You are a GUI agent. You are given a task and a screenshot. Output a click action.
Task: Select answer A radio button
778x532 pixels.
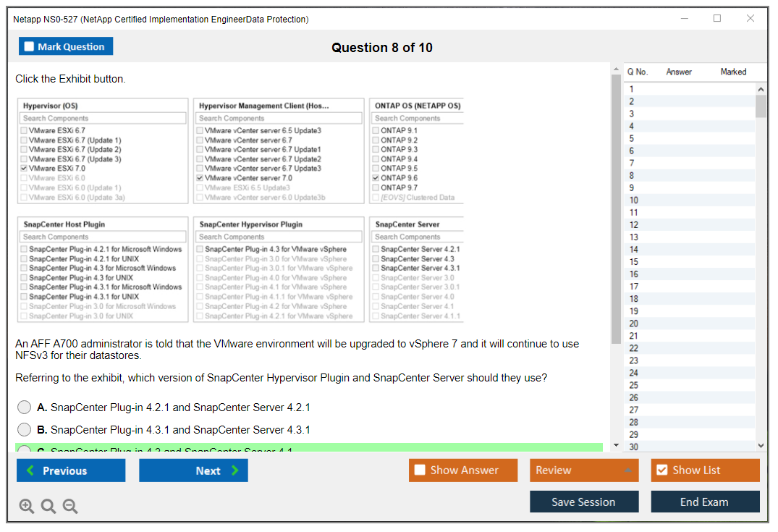tap(25, 408)
